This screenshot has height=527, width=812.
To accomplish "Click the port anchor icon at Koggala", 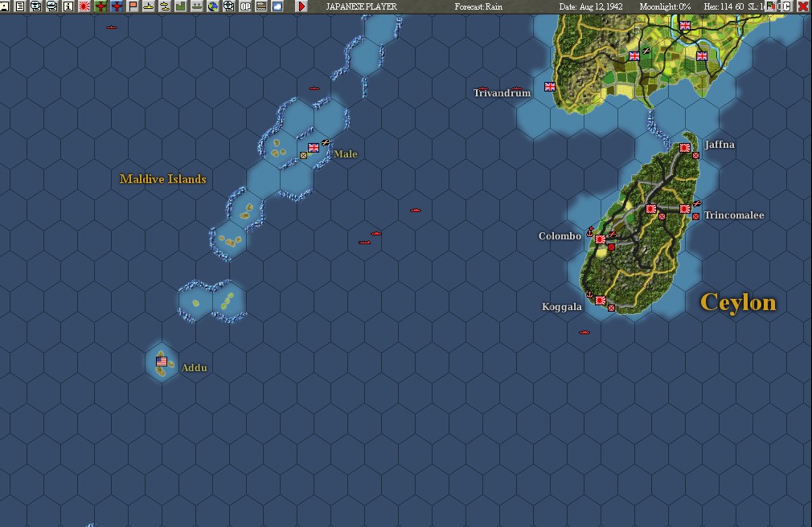I will pos(589,294).
